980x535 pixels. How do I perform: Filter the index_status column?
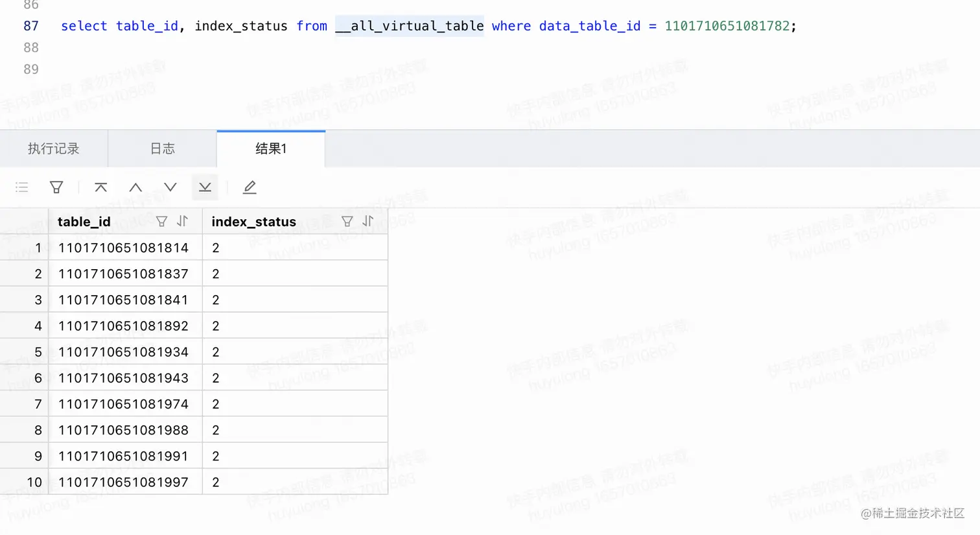pos(347,222)
